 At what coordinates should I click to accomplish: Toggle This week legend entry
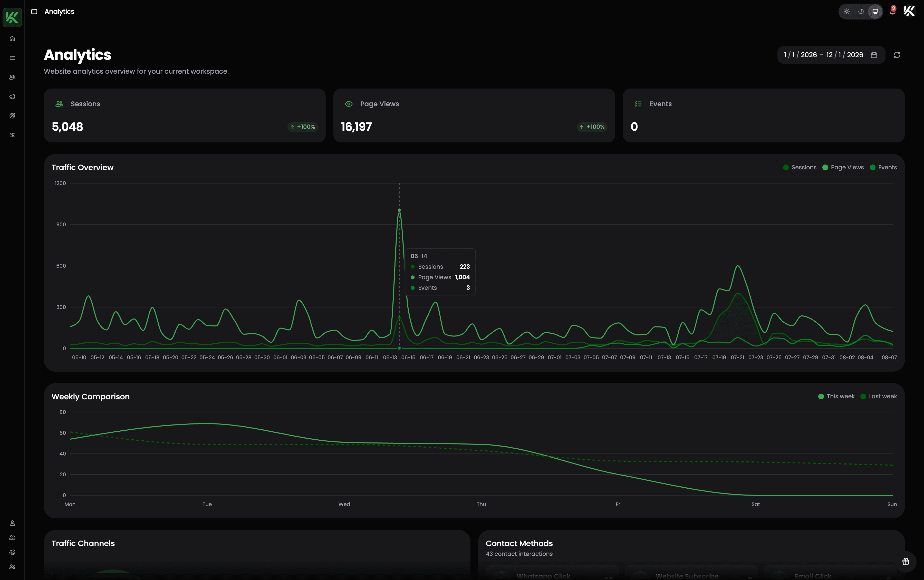(836, 396)
